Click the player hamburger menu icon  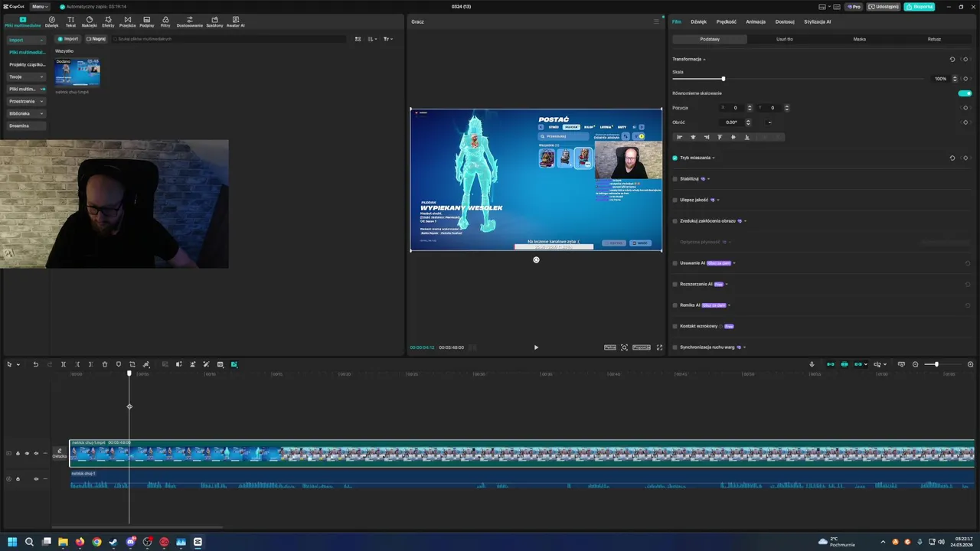pyautogui.click(x=655, y=21)
